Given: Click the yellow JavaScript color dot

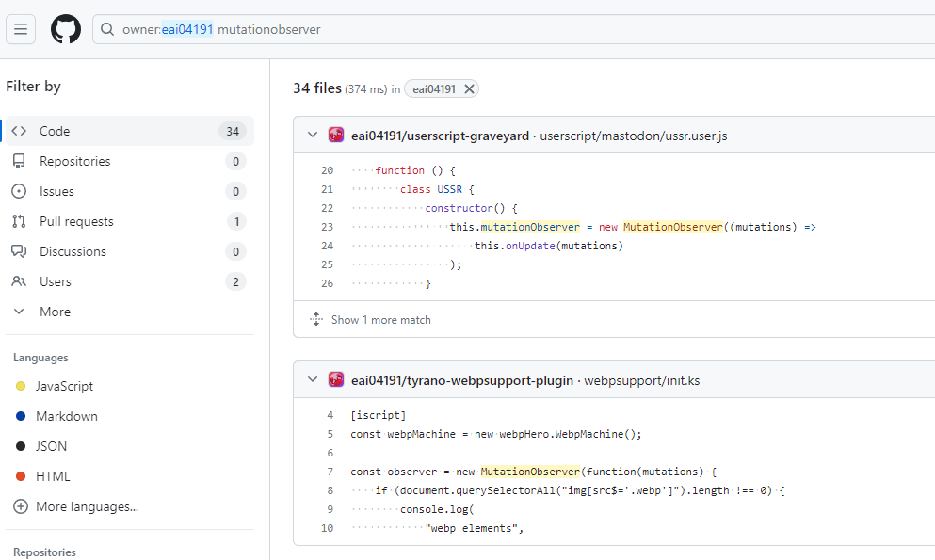Looking at the screenshot, I should pyautogui.click(x=21, y=386).
